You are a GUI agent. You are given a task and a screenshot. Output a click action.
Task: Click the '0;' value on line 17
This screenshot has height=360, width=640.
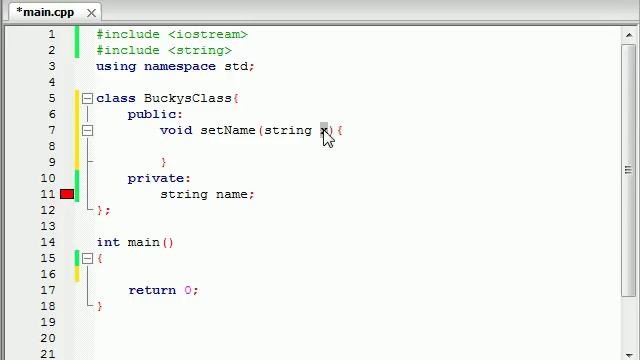tap(191, 290)
